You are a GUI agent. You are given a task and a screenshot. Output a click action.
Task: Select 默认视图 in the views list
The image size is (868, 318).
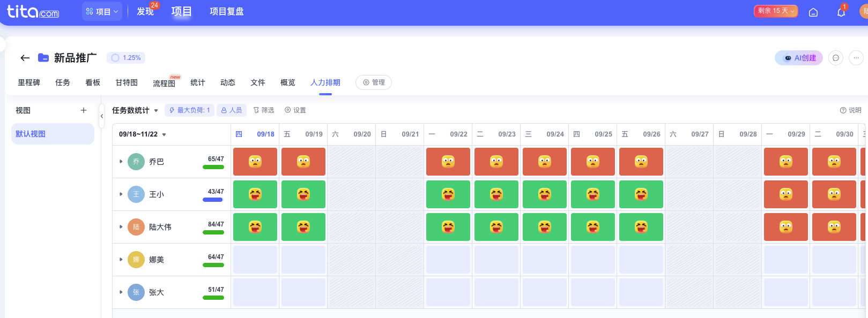(53, 134)
